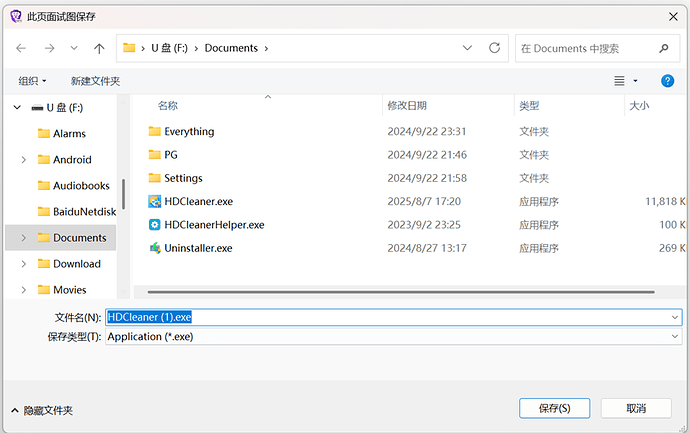The width and height of the screenshot is (690, 433).
Task: Select the Everything folder name
Action: coord(189,132)
